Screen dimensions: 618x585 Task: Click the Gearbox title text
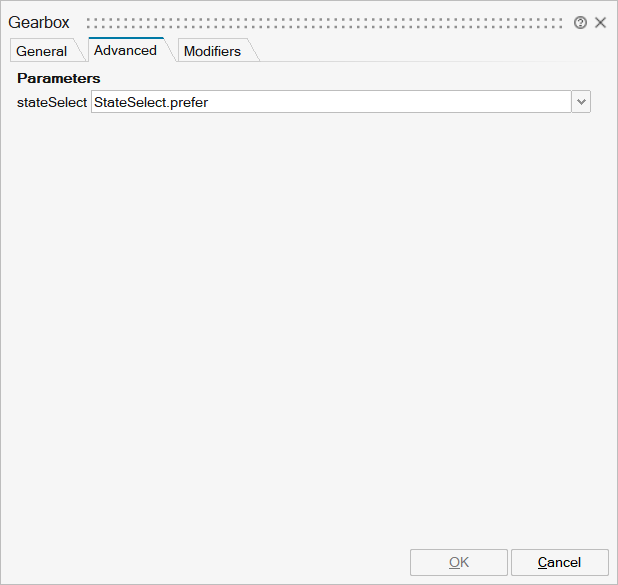click(x=39, y=23)
